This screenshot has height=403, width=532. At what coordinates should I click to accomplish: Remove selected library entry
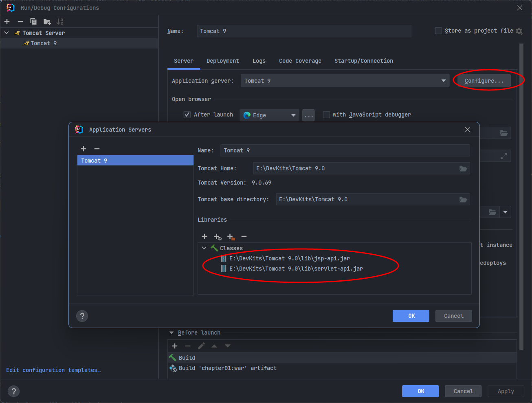(x=244, y=236)
